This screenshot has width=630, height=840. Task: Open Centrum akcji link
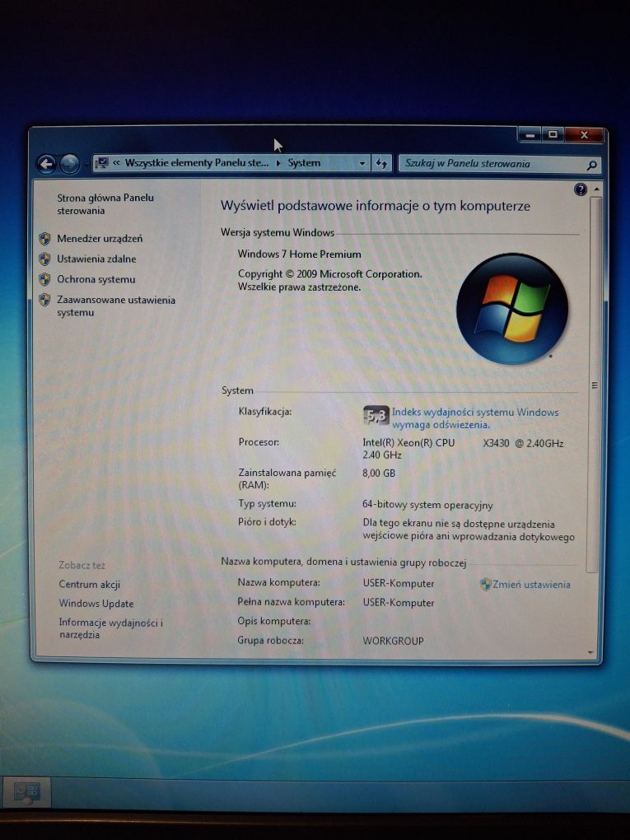(x=90, y=585)
